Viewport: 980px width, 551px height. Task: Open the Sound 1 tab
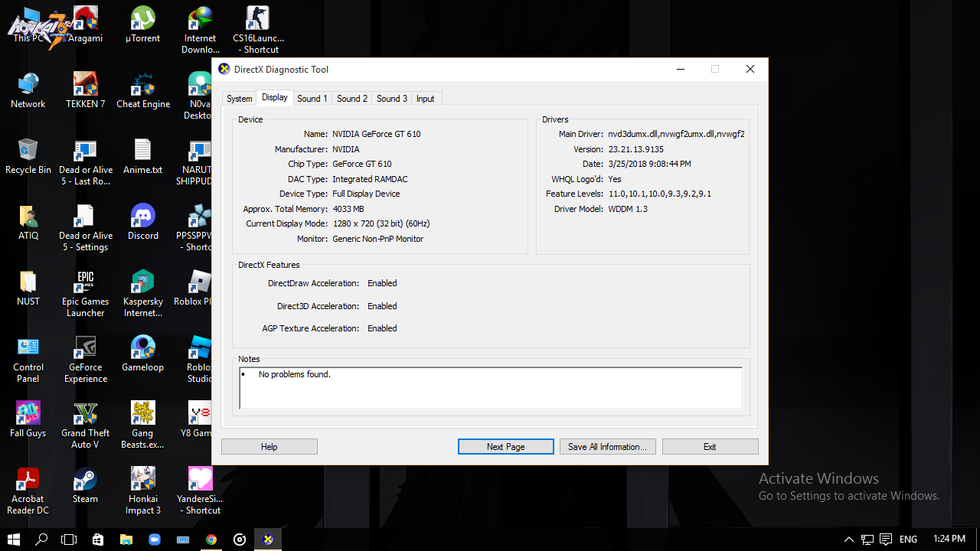pyautogui.click(x=312, y=99)
